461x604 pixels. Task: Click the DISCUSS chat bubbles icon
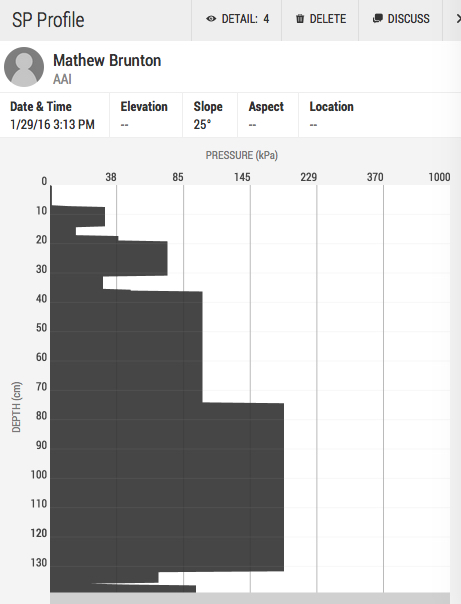378,18
